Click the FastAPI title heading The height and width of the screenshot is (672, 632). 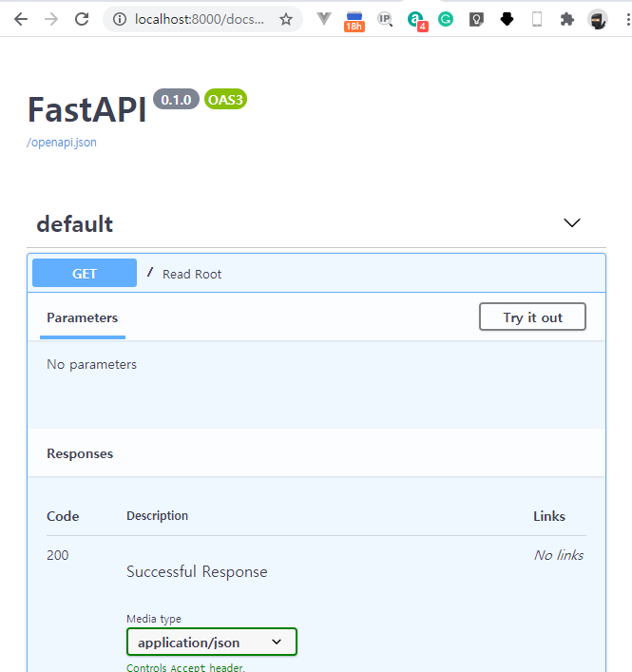(x=87, y=109)
